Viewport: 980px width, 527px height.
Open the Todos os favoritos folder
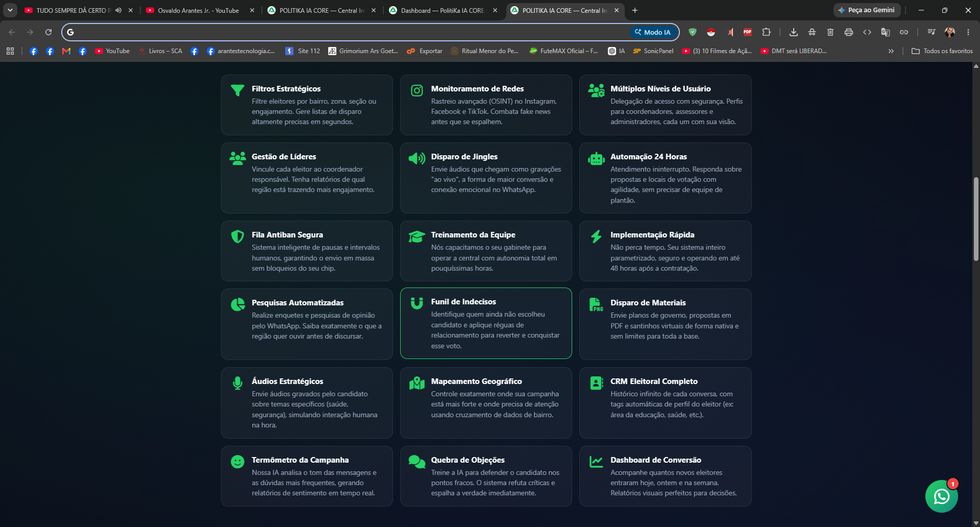click(942, 51)
